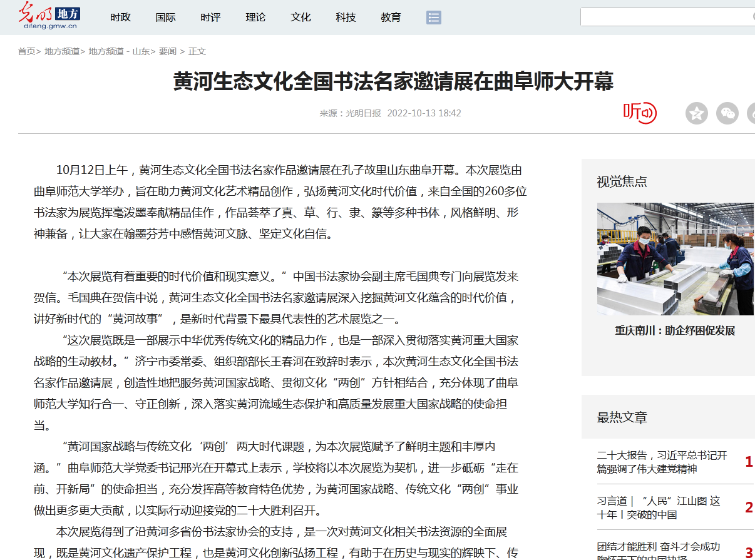Navigate to the 科技 section
This screenshot has width=755, height=560.
point(346,18)
